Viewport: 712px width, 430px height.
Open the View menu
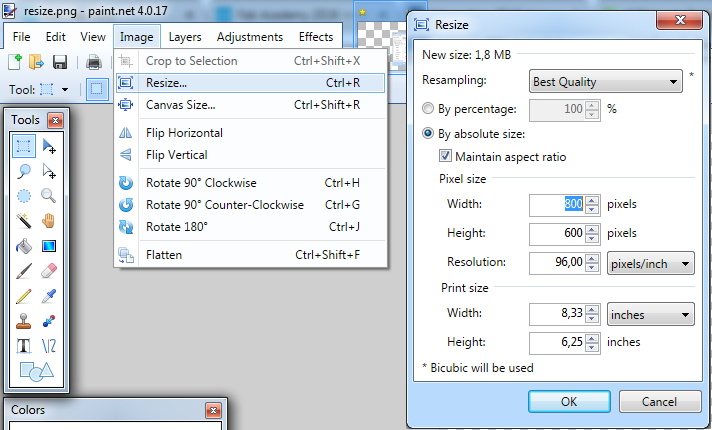tap(93, 37)
